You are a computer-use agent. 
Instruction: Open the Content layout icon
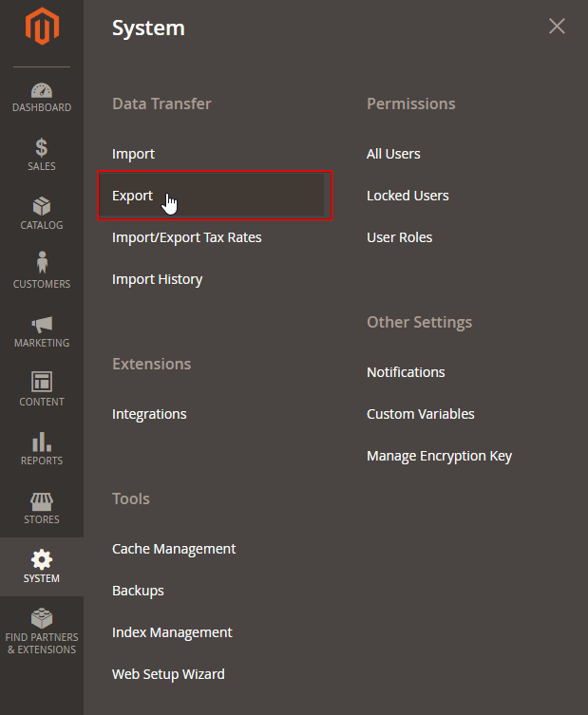[x=42, y=382]
